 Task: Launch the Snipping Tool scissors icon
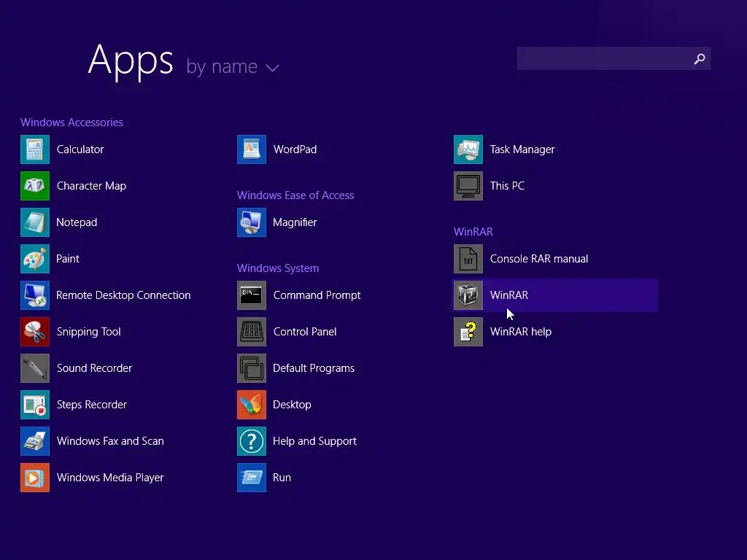pos(35,332)
